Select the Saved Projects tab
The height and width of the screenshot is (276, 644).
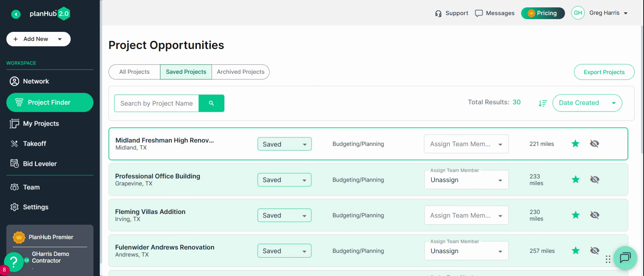(186, 72)
